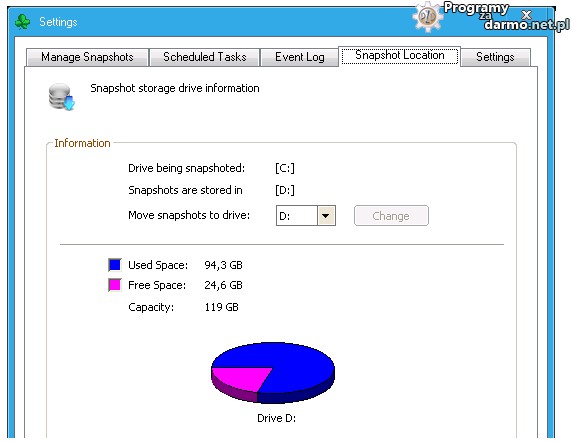Click the magenta Free Space color swatch
The width and height of the screenshot is (571, 442).
click(115, 285)
